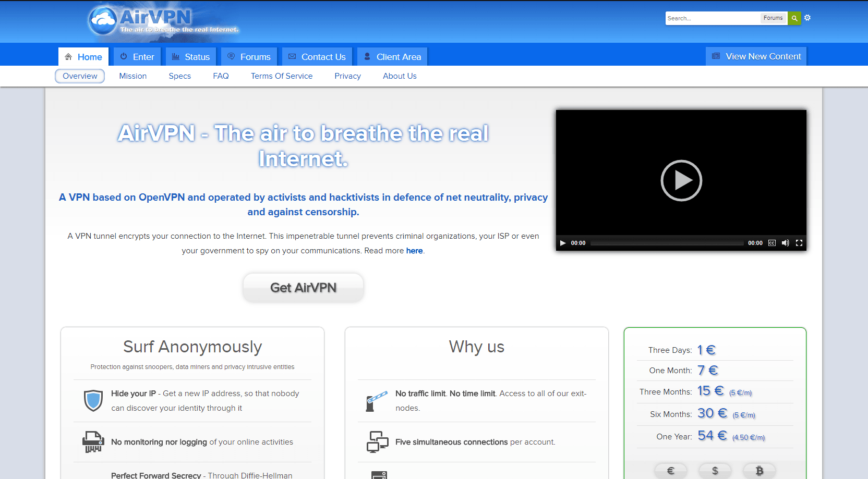Click the Get AirVPN button
This screenshot has width=868, height=479.
click(x=303, y=288)
